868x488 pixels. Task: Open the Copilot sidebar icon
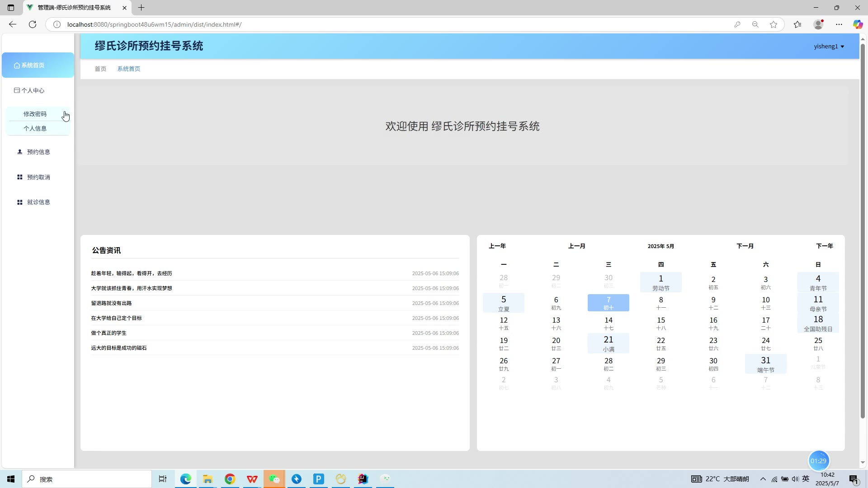(857, 24)
